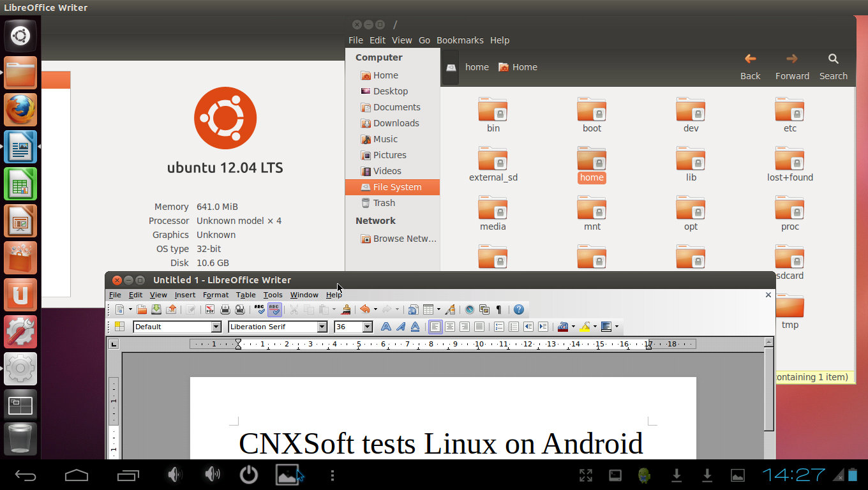Toggle Bold formatting in Writer
Screen dimensions: 868x490
point(386,327)
